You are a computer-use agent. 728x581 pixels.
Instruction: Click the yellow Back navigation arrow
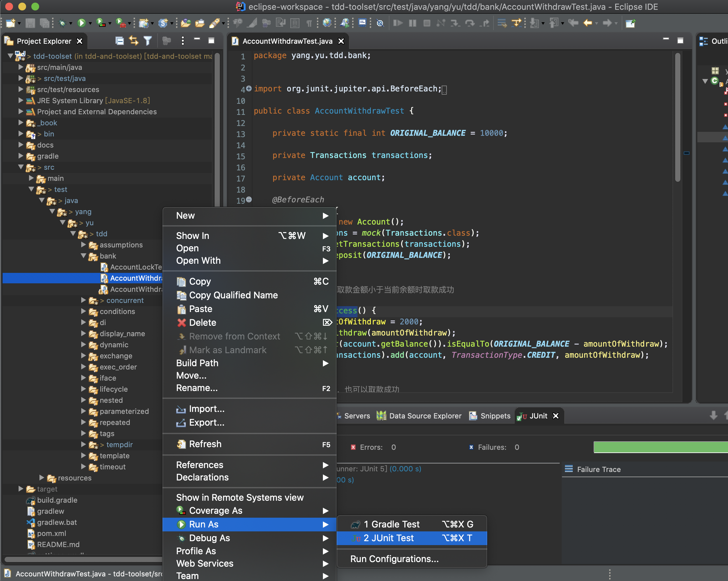(x=588, y=23)
